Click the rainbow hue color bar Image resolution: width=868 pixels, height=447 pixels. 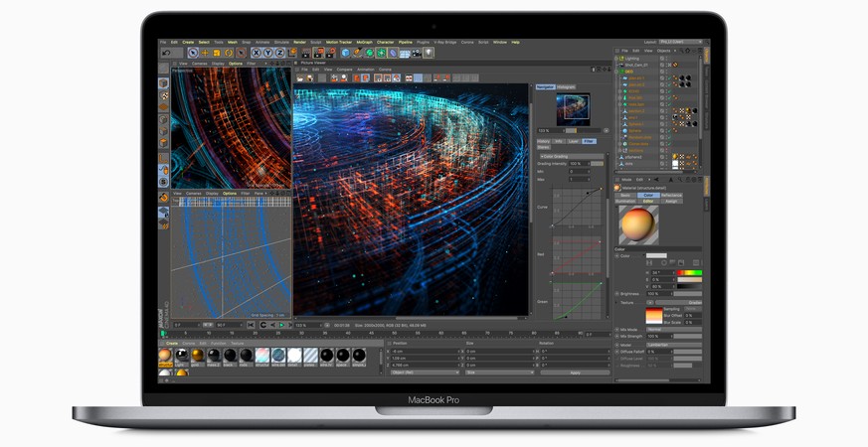(x=689, y=272)
